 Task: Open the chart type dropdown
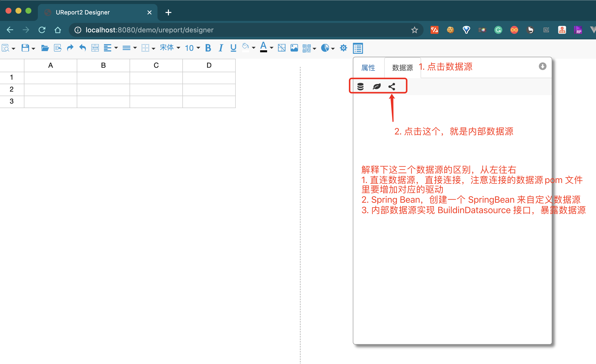tap(328, 48)
